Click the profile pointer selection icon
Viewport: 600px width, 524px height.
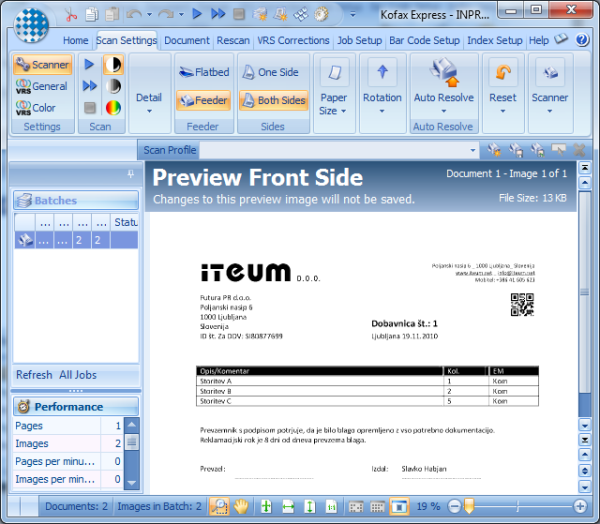pyautogui.click(x=558, y=150)
